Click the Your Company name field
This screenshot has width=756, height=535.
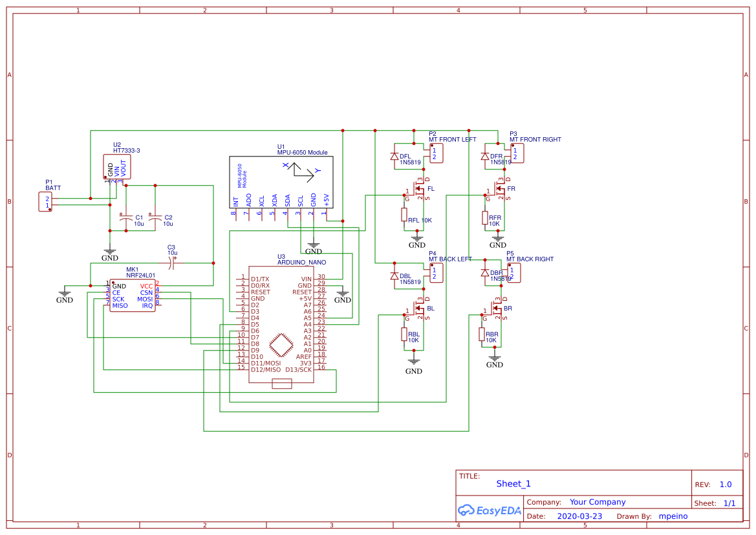[x=598, y=502]
